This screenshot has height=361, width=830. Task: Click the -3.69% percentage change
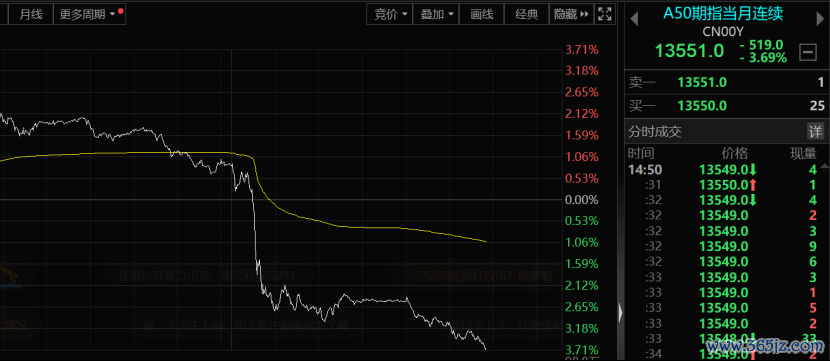[763, 58]
